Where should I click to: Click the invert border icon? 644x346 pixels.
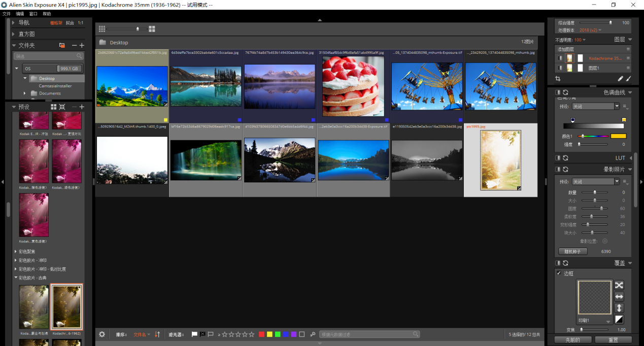coord(619,320)
